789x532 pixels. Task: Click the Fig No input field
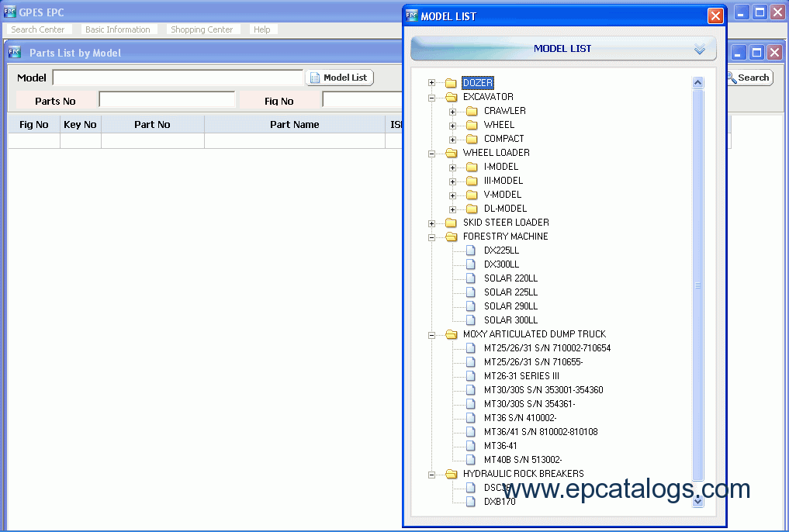(362, 99)
